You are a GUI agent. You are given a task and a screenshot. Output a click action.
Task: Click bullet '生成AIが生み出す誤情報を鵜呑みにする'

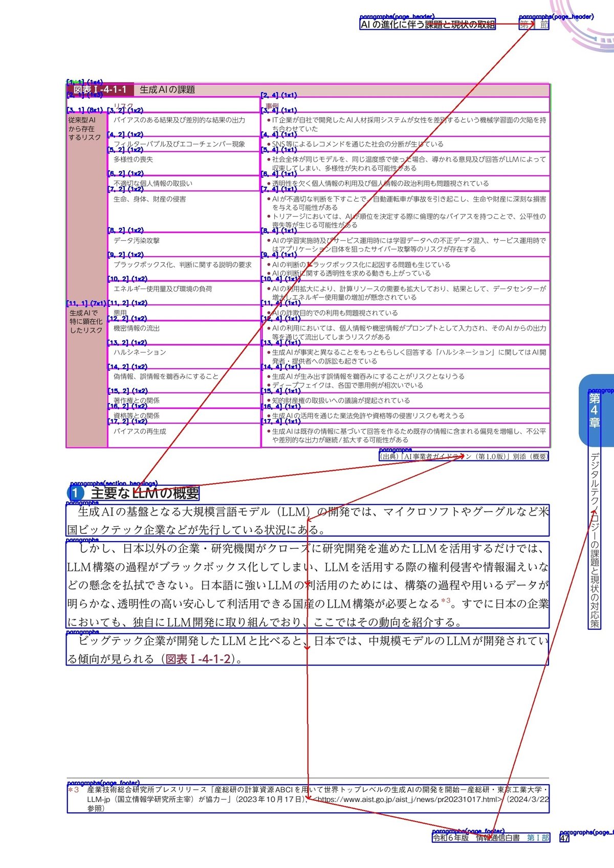coord(365,376)
